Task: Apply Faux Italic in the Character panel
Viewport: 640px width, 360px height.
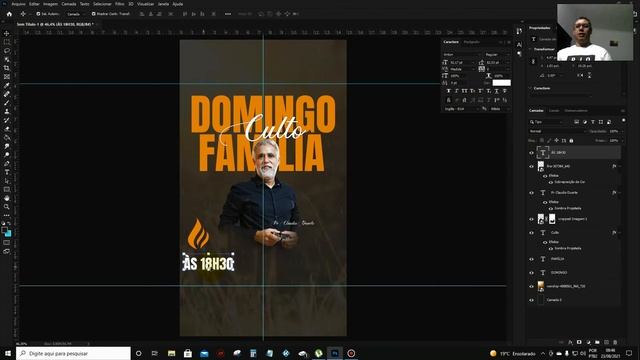Action: pyautogui.click(x=456, y=91)
